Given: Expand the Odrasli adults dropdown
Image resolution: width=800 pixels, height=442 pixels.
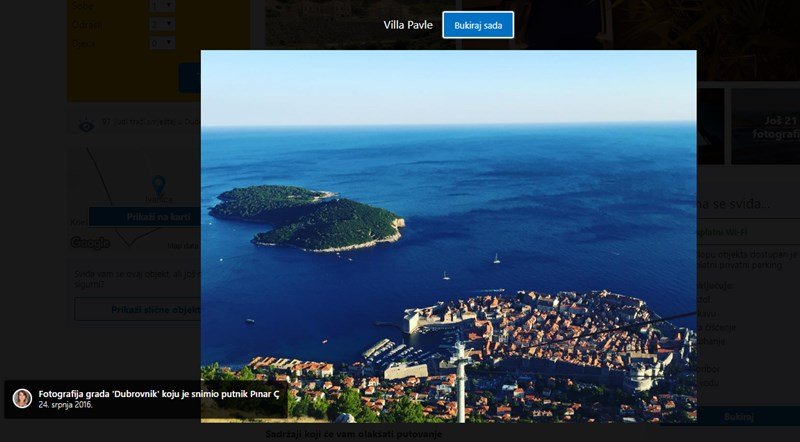Looking at the screenshot, I should [162, 24].
